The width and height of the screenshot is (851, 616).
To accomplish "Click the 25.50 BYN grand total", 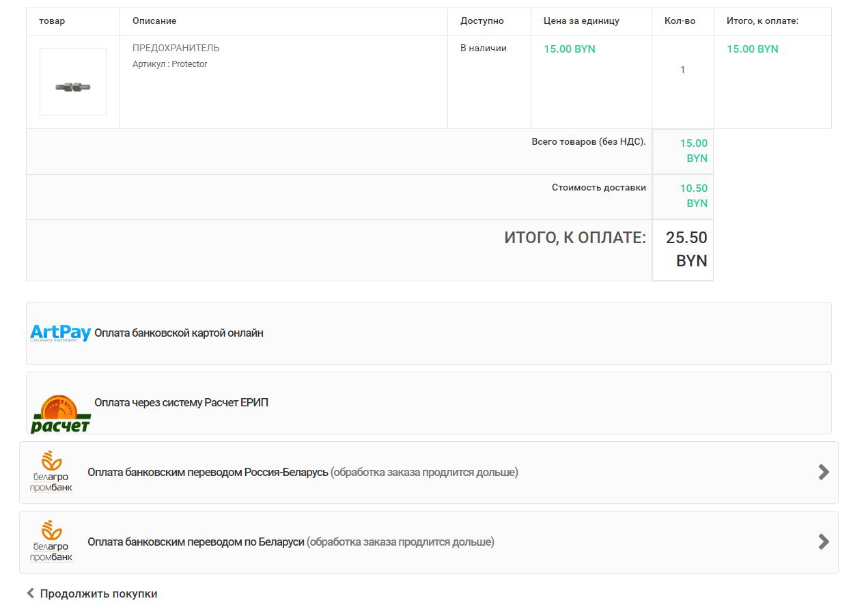I will [x=686, y=249].
